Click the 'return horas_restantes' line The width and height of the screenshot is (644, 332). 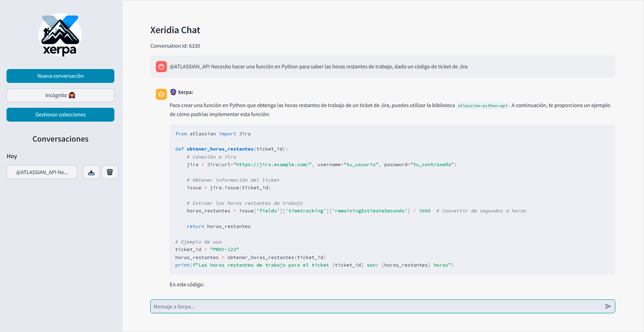pyautogui.click(x=219, y=226)
